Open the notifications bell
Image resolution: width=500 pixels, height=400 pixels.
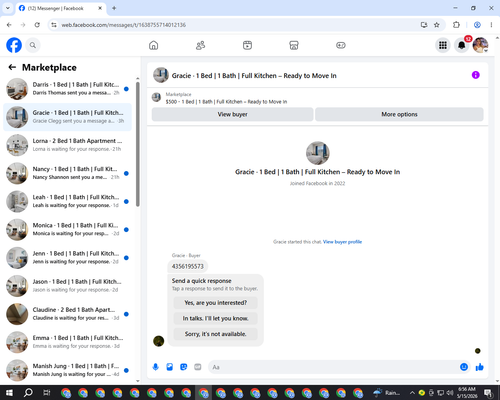pos(462,45)
